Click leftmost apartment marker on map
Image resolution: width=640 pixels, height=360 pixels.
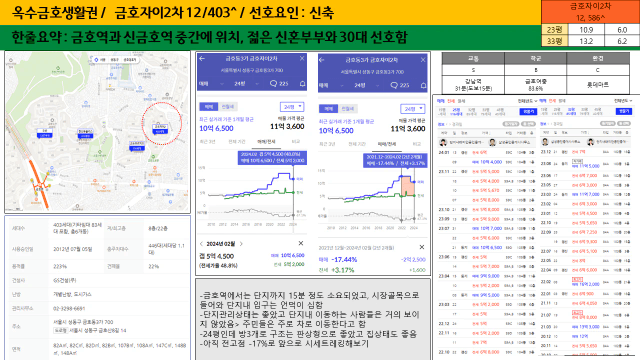point(44,133)
